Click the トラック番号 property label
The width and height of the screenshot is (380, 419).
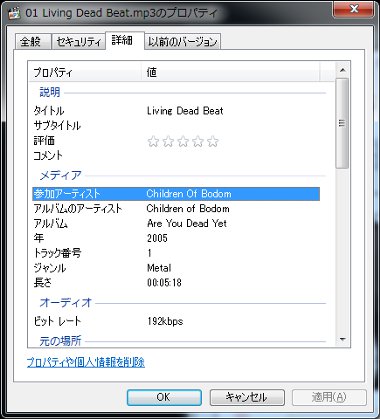[x=57, y=253]
